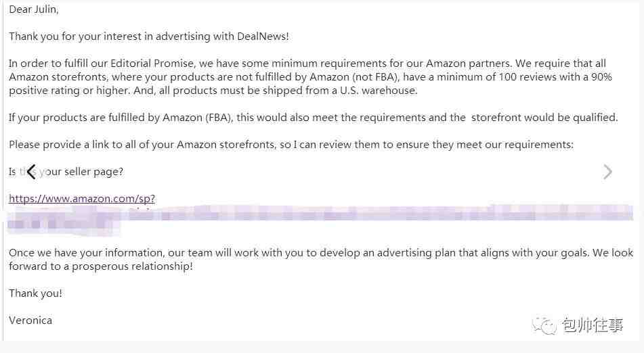Select the 'DealNews!' word in first line

[263, 37]
